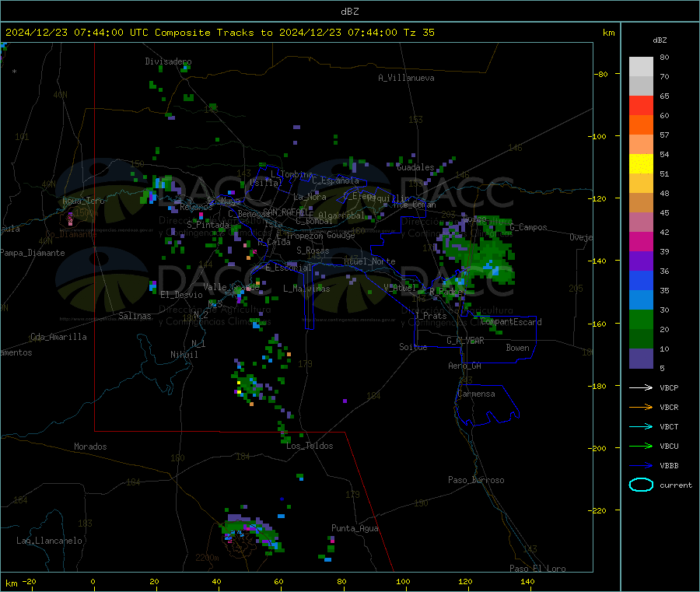Screen dimensions: 700x592
Task: Click the 'Atuel_Norte' map label
Action: point(369,261)
